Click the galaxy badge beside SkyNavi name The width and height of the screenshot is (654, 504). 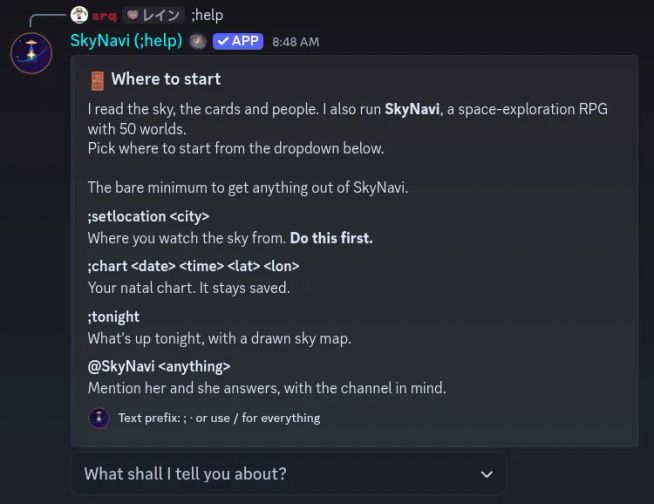(x=198, y=41)
